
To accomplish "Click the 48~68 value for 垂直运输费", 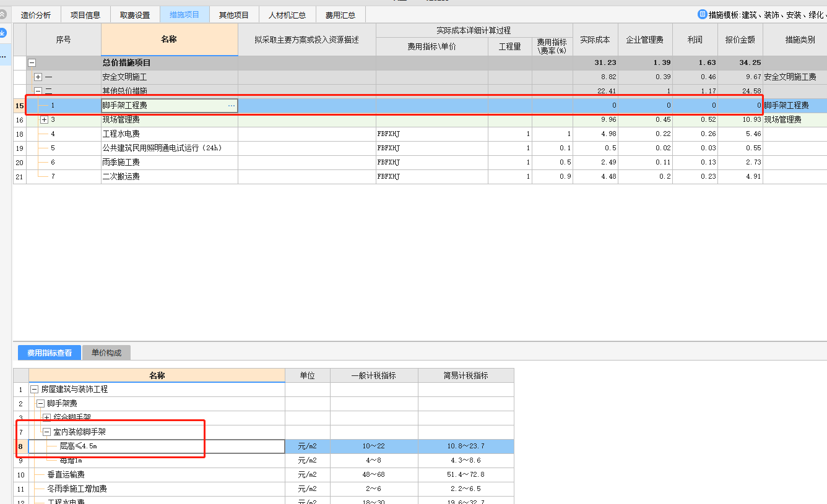I will click(x=374, y=474).
